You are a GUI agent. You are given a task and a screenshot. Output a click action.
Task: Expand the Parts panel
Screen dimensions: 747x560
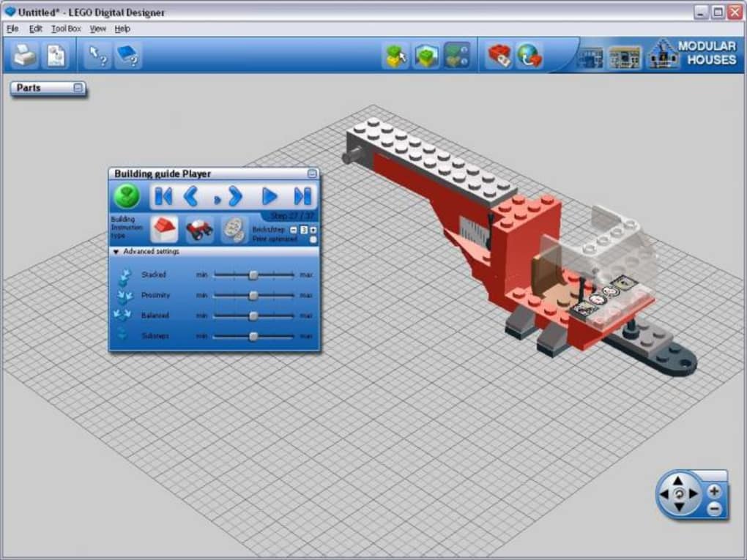pyautogui.click(x=78, y=88)
